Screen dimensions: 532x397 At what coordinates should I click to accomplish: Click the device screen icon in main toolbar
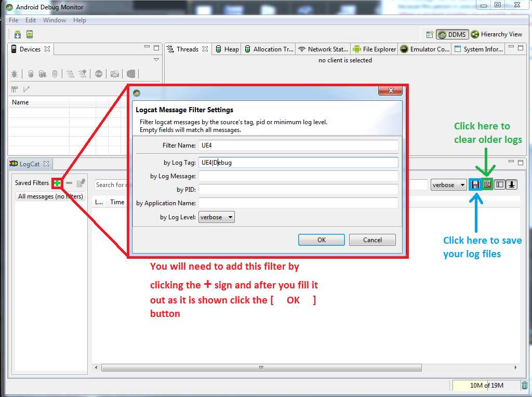coord(30,34)
